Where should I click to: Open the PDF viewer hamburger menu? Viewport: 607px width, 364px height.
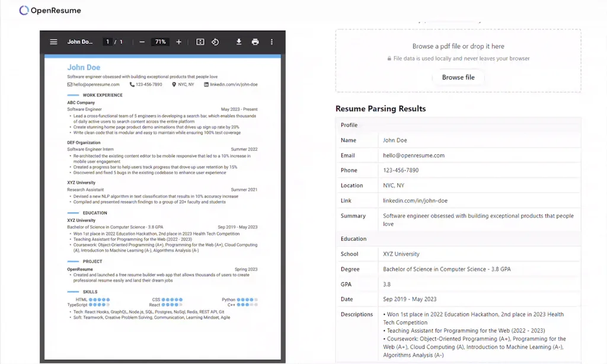coord(53,41)
